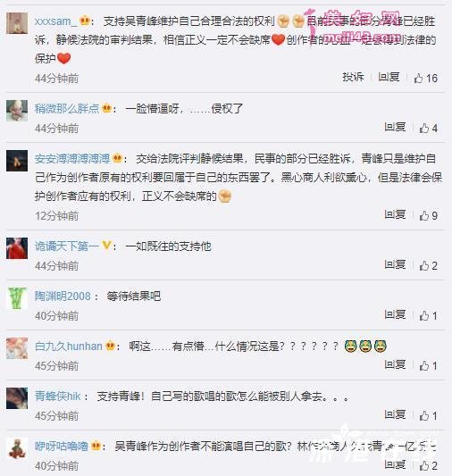Like the comment by 青蜂侠hik

(x=429, y=415)
